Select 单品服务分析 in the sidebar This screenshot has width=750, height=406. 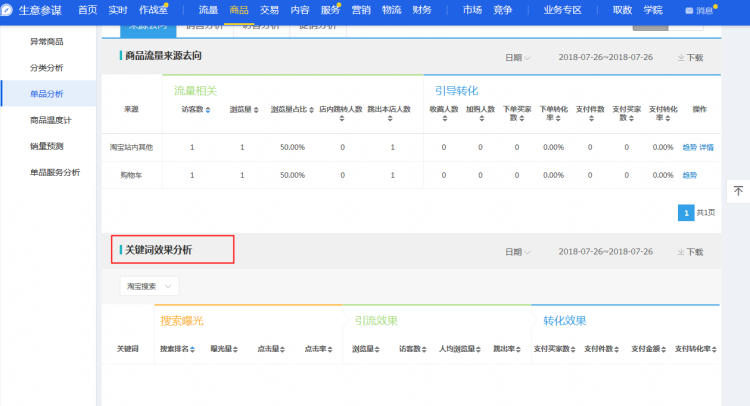[55, 173]
